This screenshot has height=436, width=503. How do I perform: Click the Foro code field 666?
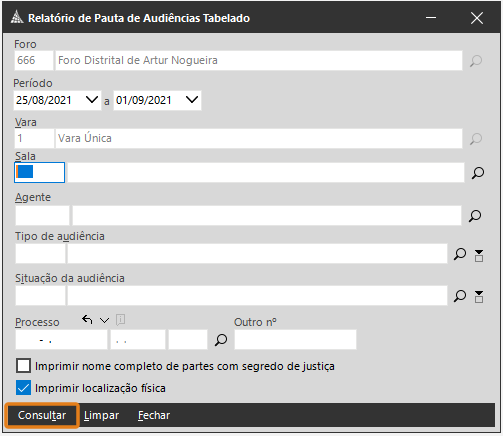[34, 60]
